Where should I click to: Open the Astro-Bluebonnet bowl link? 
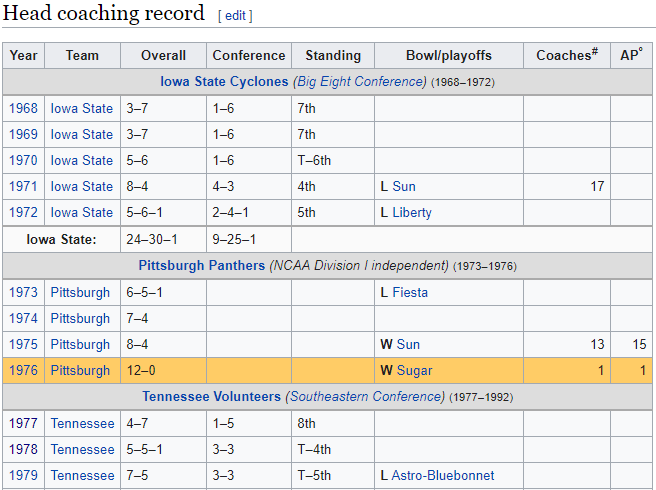pos(443,475)
